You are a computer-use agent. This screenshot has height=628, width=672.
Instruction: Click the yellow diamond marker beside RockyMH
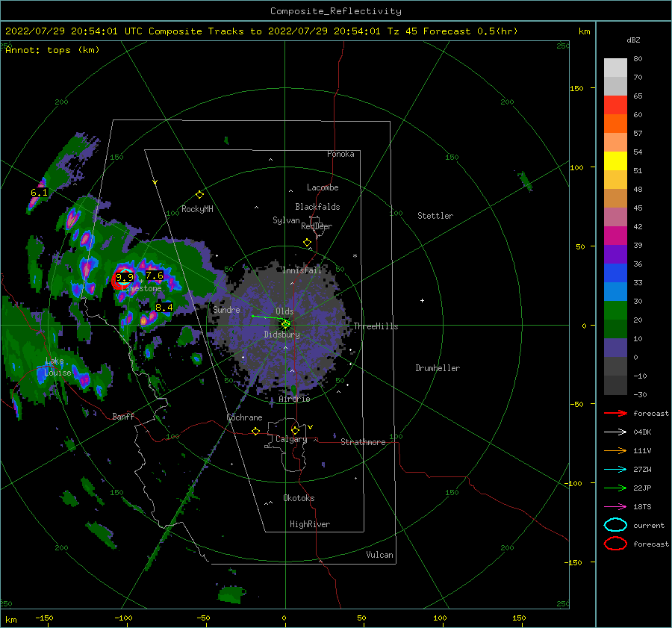(199, 195)
